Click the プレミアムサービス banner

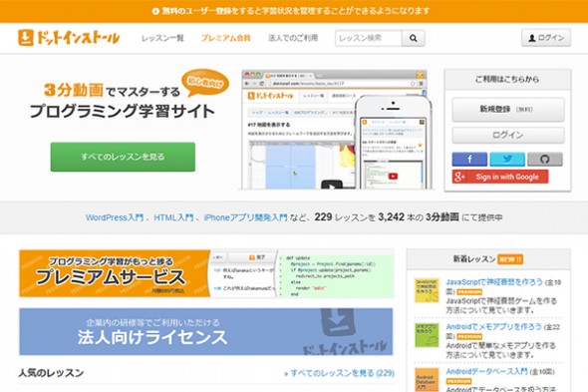(x=206, y=273)
